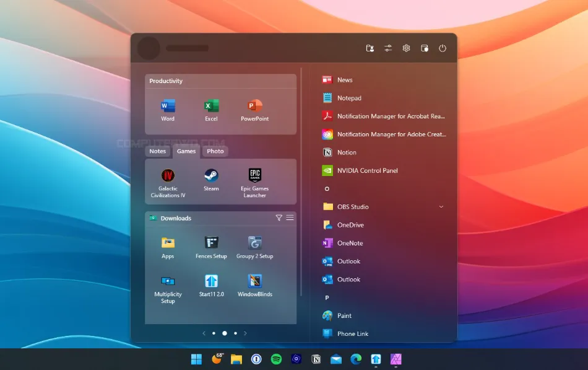Screen dimensions: 588x370
Task: Click the Downloads group title
Action: pos(176,218)
